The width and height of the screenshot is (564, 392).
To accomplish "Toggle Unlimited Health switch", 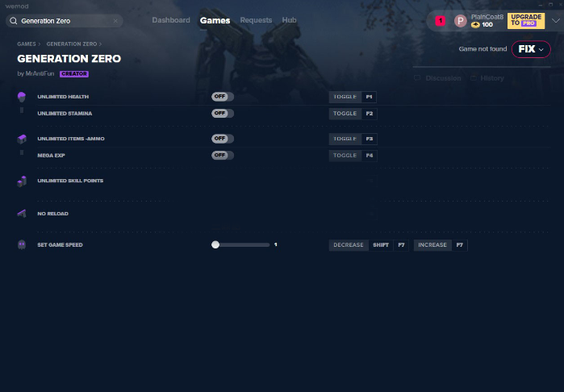I will click(223, 96).
